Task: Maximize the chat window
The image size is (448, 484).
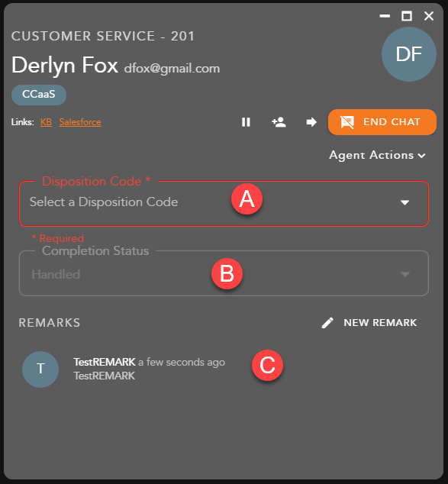Action: pos(407,16)
